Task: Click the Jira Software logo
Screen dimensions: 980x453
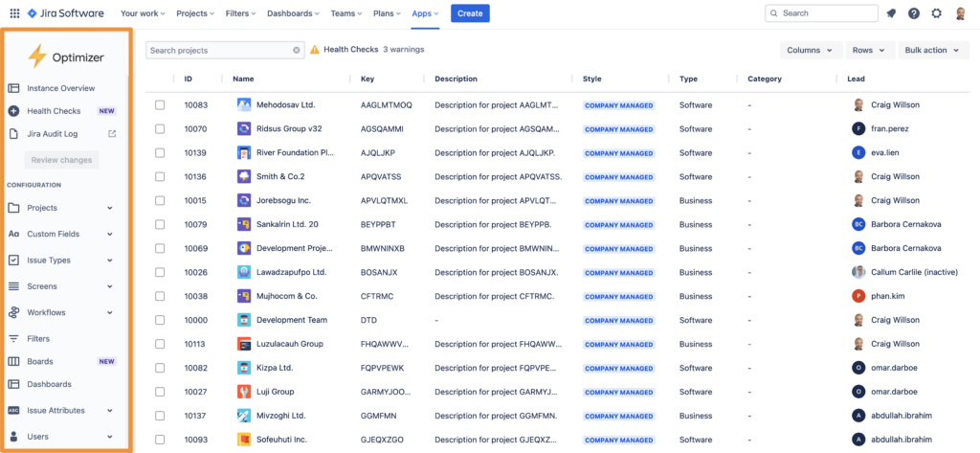Action: (66, 13)
